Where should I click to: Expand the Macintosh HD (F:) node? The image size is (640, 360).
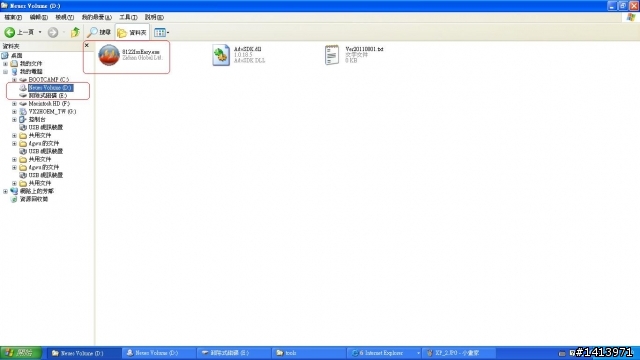[x=14, y=103]
